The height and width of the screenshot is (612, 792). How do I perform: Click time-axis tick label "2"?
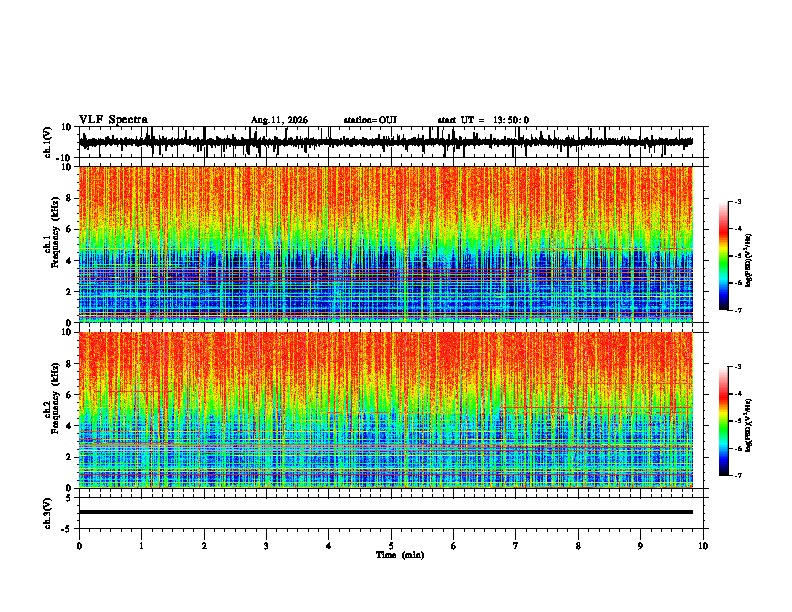(204, 546)
